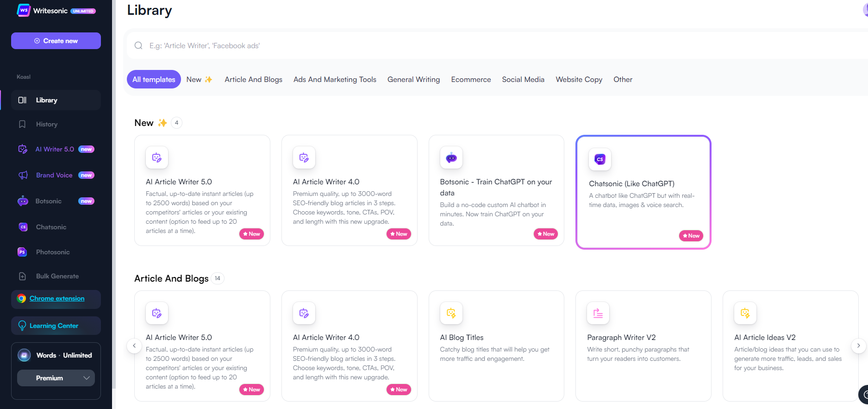Screen dimensions: 868x409
Task: Click the AI Blog Titles card icon
Action: (x=451, y=313)
